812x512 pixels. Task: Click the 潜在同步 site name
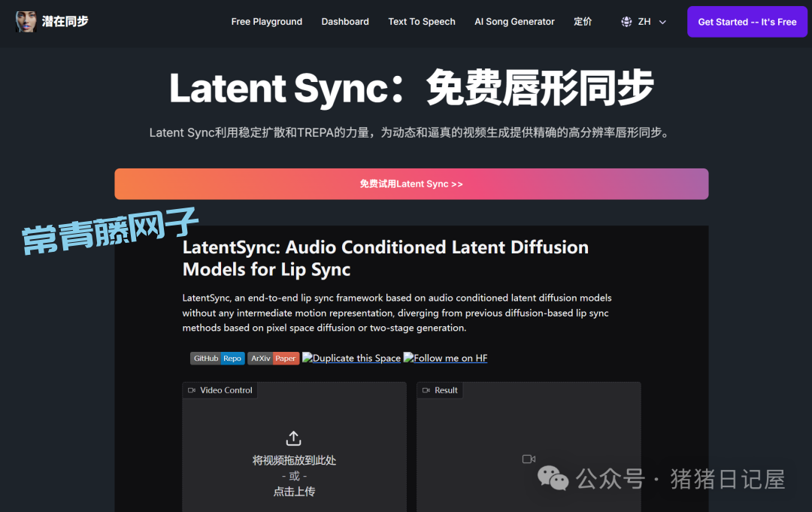pyautogui.click(x=65, y=22)
